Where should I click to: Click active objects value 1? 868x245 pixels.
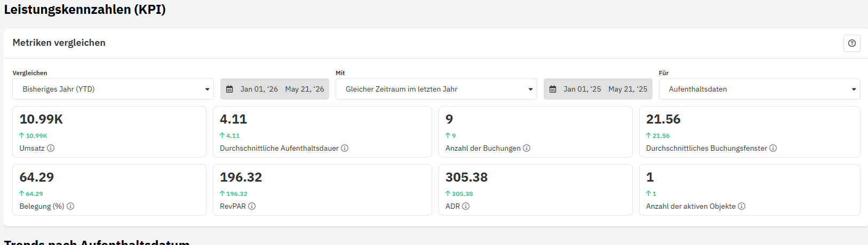pyautogui.click(x=650, y=177)
